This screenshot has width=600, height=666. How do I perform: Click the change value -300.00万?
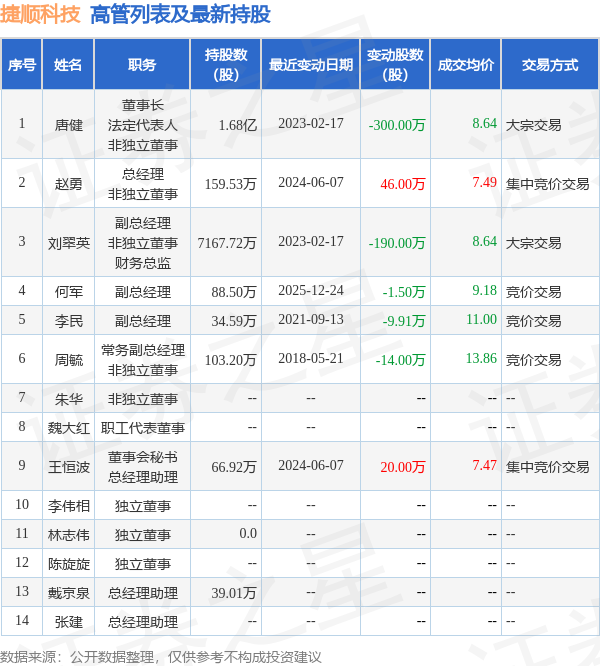pos(397,125)
